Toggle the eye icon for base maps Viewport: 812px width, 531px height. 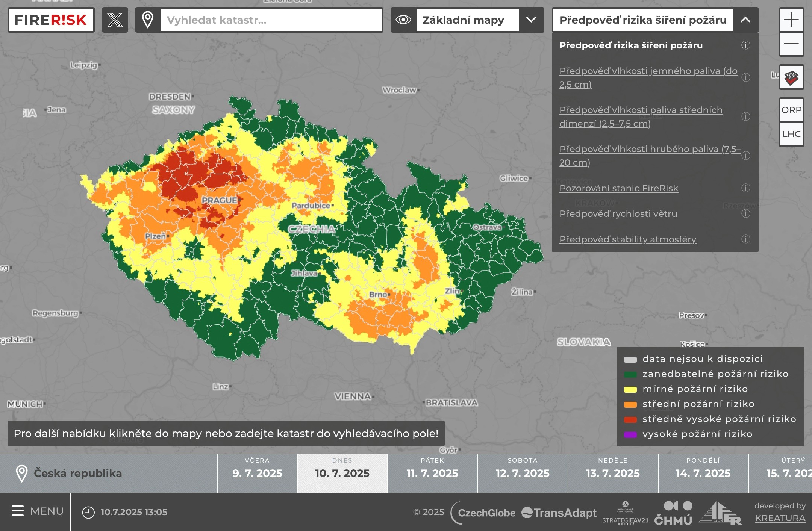(403, 20)
